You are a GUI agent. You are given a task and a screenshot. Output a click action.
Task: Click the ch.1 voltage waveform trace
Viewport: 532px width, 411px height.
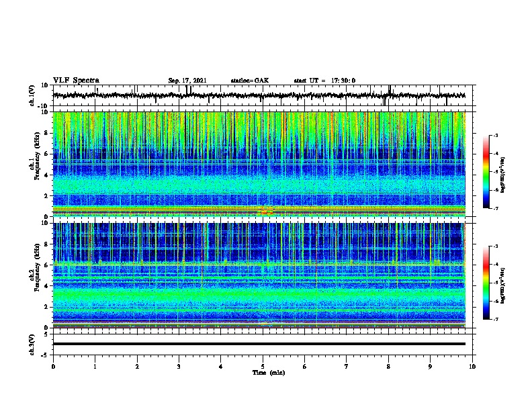tap(259, 95)
